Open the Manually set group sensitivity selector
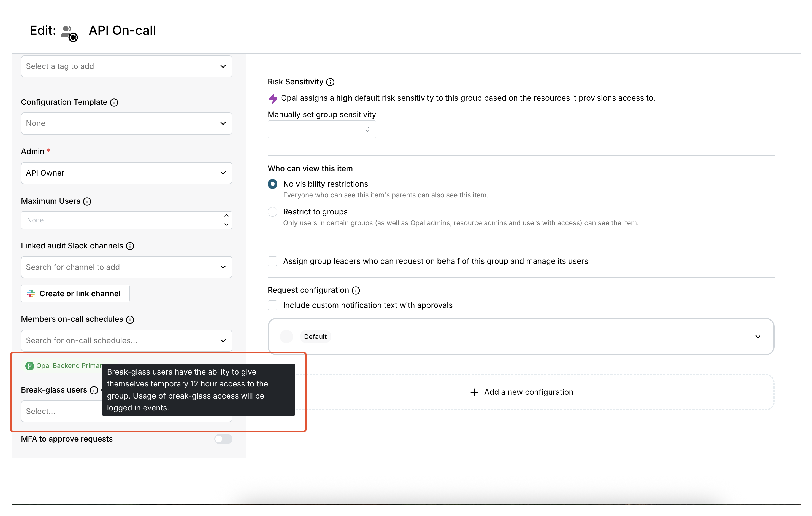 (322, 129)
